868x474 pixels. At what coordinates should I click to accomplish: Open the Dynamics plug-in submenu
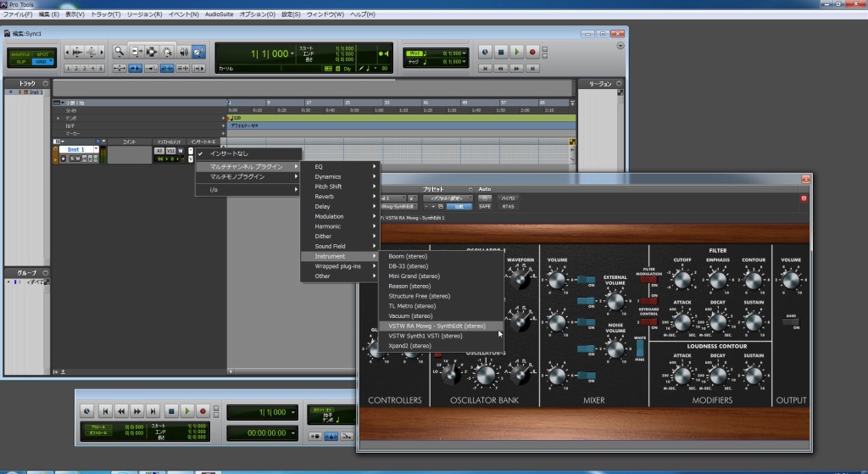(x=339, y=176)
